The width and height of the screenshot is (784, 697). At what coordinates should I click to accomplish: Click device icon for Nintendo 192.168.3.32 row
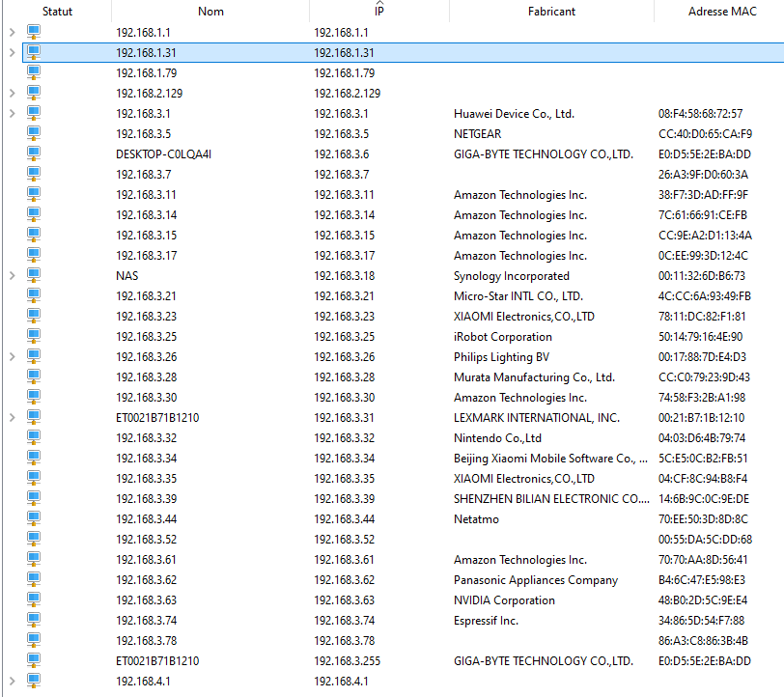34,437
